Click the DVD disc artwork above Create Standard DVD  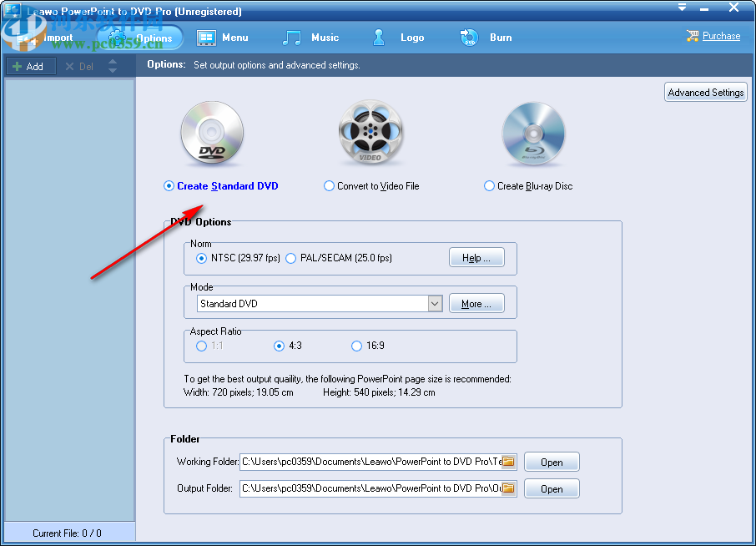pos(212,132)
